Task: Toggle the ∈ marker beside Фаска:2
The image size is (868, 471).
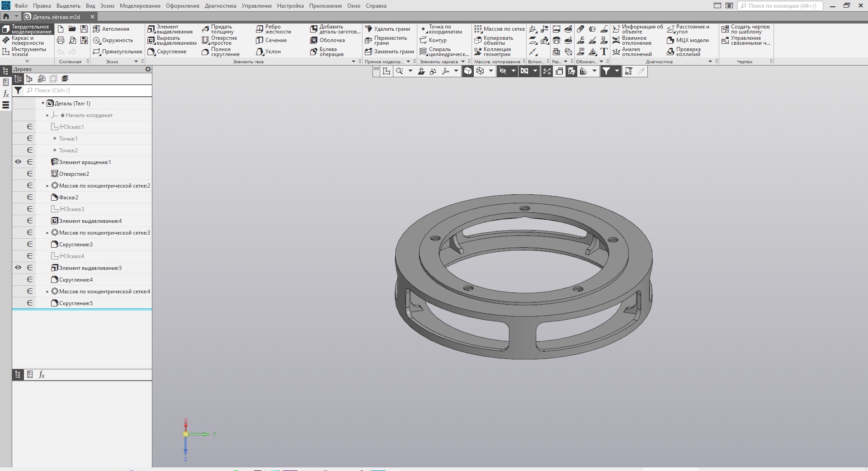Action: [x=30, y=197]
